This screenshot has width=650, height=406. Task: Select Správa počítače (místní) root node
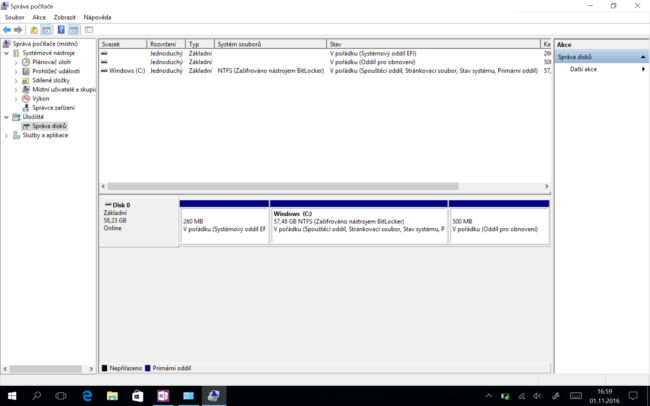coord(45,44)
